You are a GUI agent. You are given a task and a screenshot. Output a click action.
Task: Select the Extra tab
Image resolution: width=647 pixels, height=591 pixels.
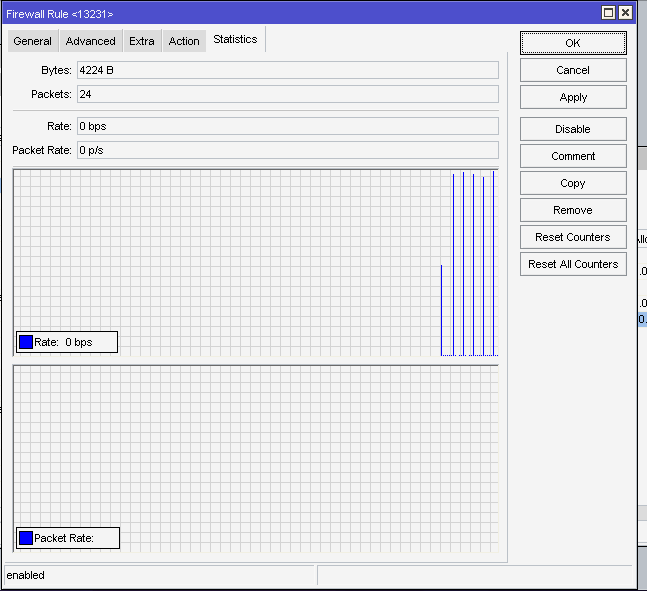pos(142,41)
